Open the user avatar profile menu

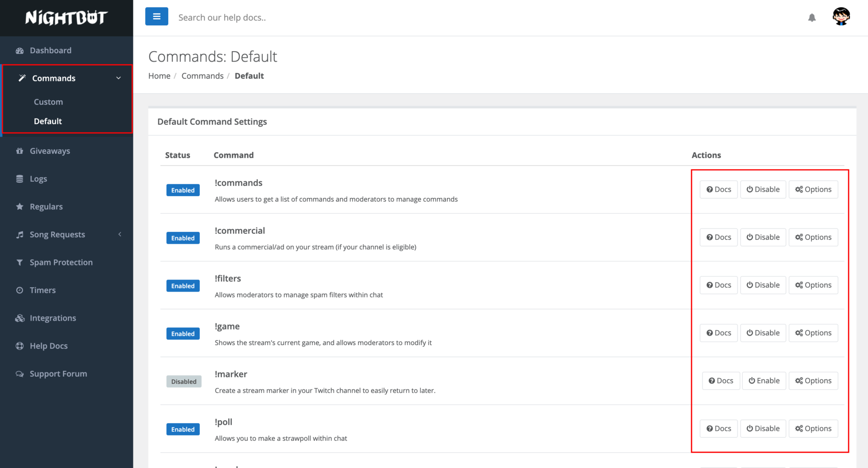841,17
